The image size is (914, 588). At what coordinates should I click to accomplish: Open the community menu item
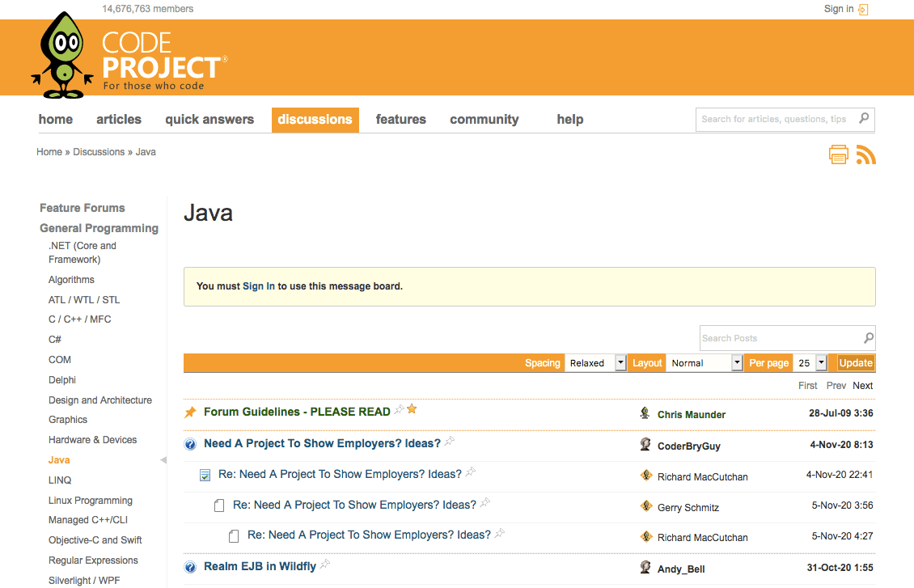(484, 119)
